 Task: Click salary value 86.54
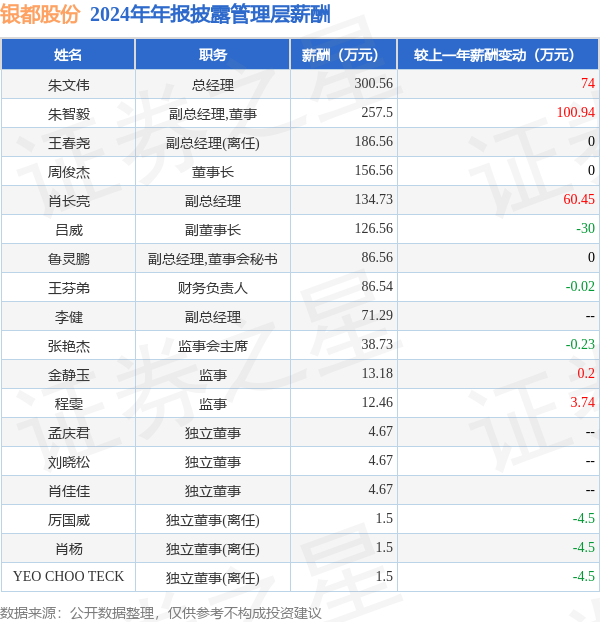(x=377, y=286)
